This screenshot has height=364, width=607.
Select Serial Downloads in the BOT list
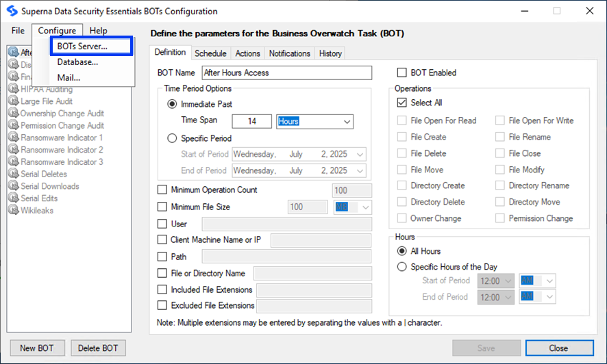[50, 186]
